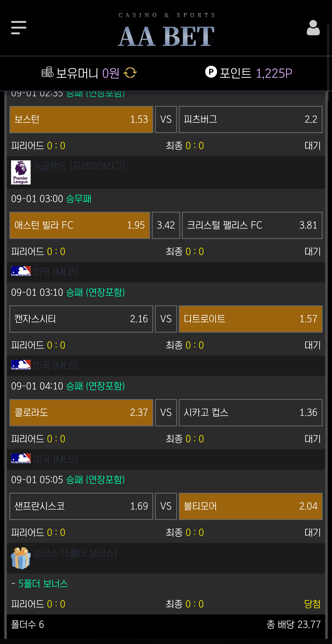Viewport: 332px width, 644px height.
Task: Select 샌프란시스코 at odds 1.69
Action: pyautogui.click(x=81, y=506)
